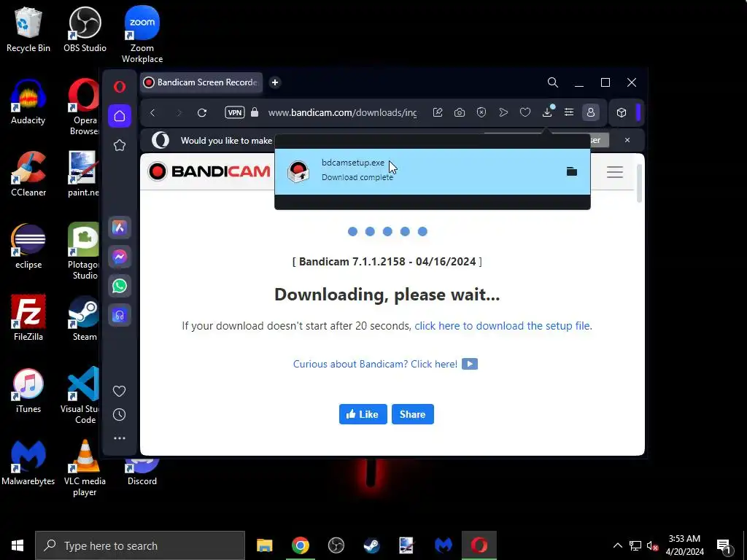
Task: Select Audacity desktop shortcut
Action: tap(28, 102)
